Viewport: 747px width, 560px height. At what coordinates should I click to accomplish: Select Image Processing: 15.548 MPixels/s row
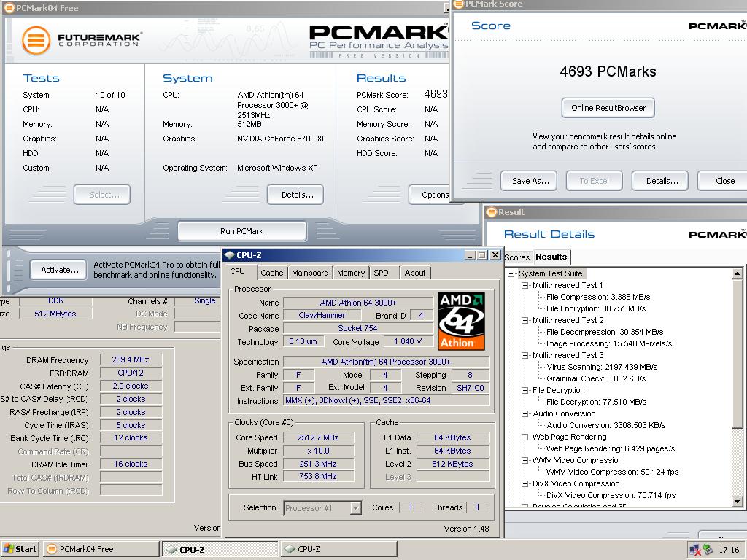click(x=609, y=344)
